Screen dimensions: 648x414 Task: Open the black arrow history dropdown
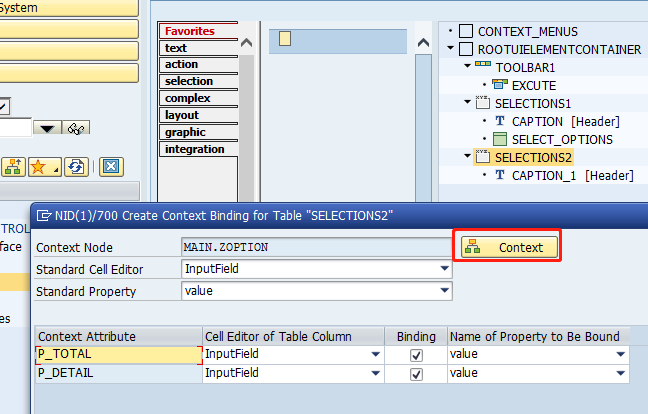point(47,128)
